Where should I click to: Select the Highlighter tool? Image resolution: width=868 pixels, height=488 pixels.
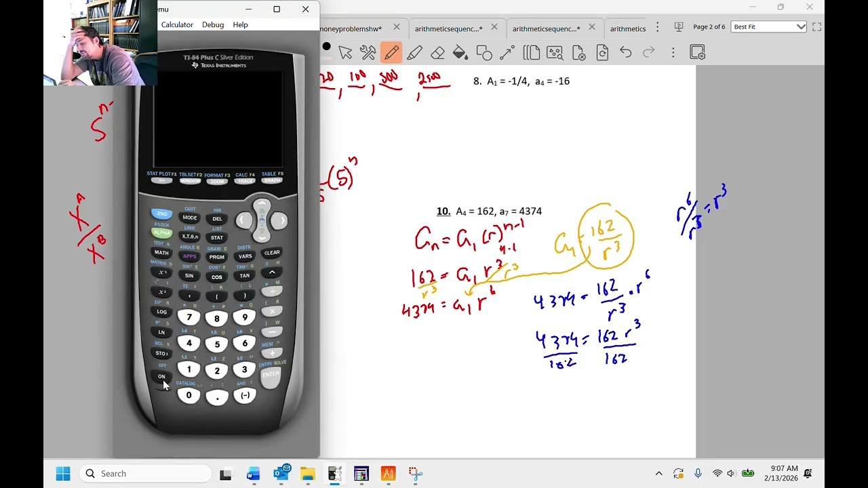click(414, 52)
